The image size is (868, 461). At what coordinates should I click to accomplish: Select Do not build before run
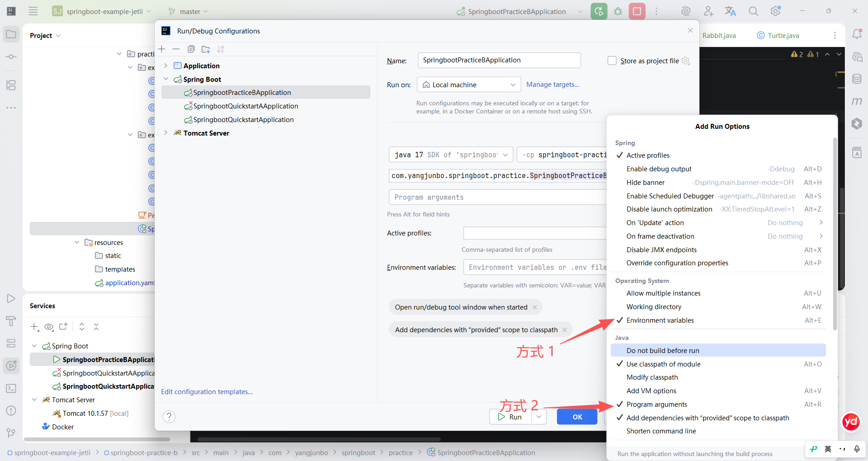[718, 351]
